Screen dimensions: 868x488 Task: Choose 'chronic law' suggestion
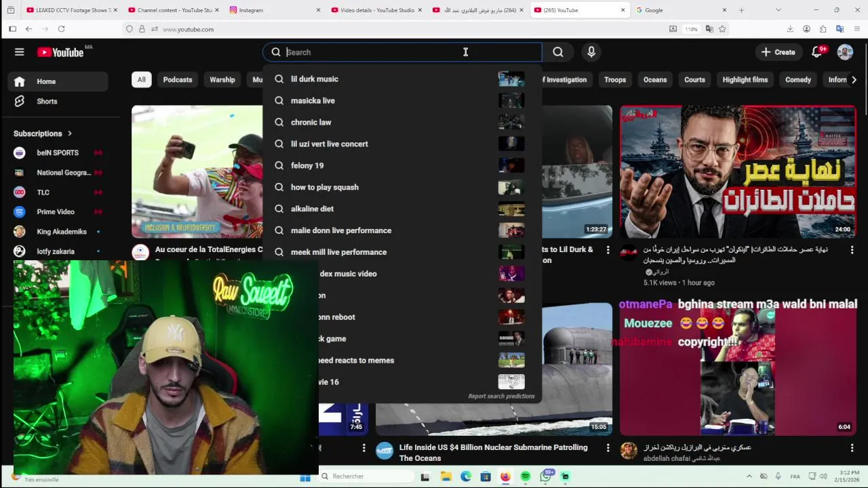pos(402,122)
